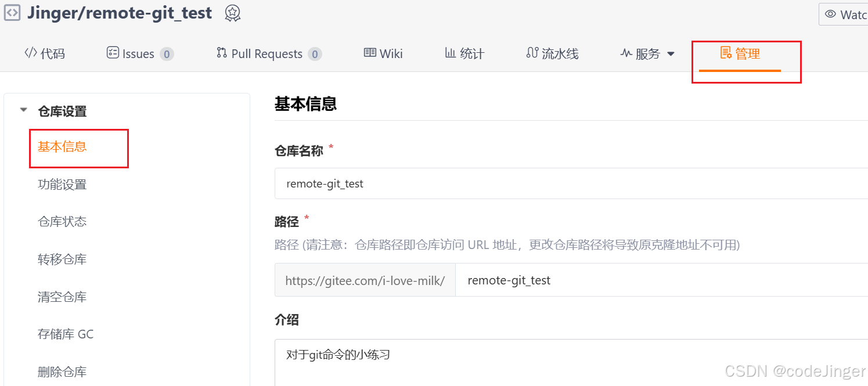Click the 仓库名称 input field
This screenshot has height=386, width=868.
point(571,183)
